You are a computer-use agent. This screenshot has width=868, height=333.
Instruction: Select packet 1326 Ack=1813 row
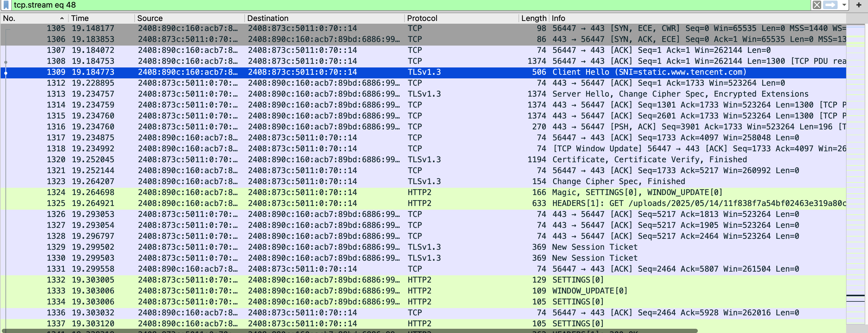click(x=423, y=215)
